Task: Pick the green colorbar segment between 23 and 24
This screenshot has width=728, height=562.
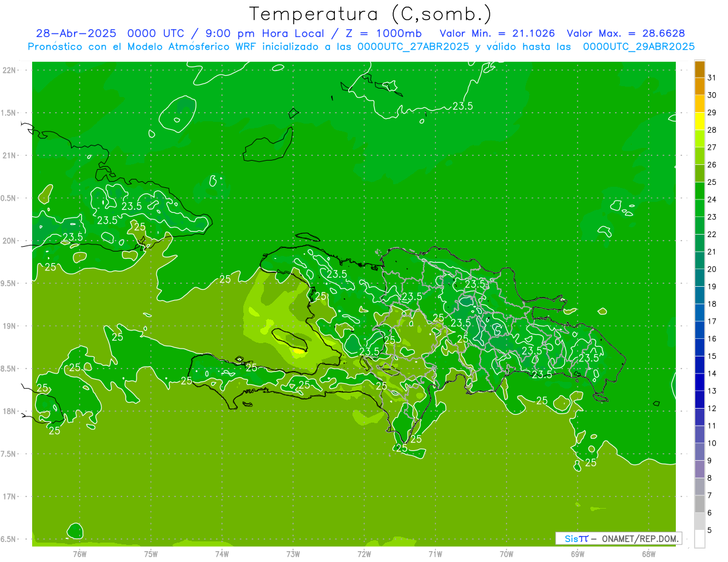Action: [x=699, y=209]
